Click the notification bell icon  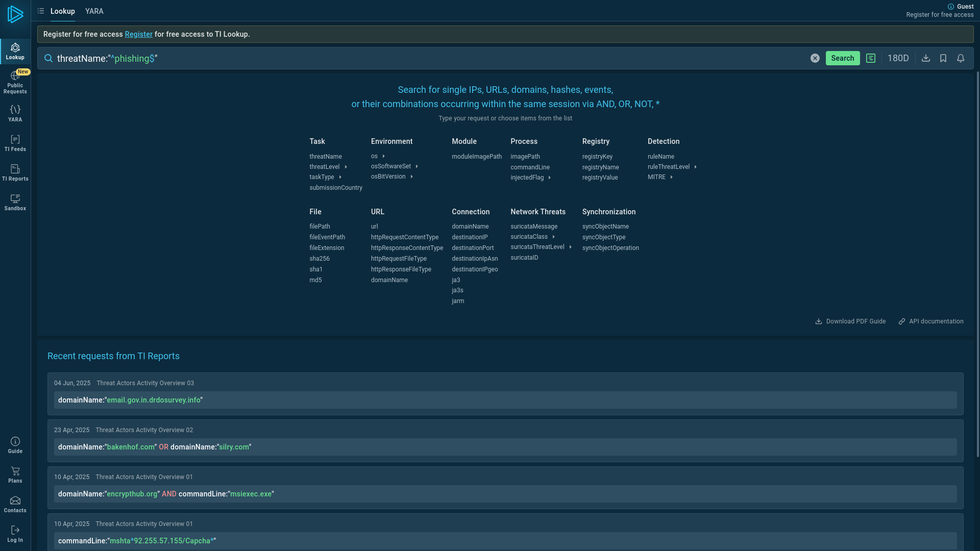961,58
